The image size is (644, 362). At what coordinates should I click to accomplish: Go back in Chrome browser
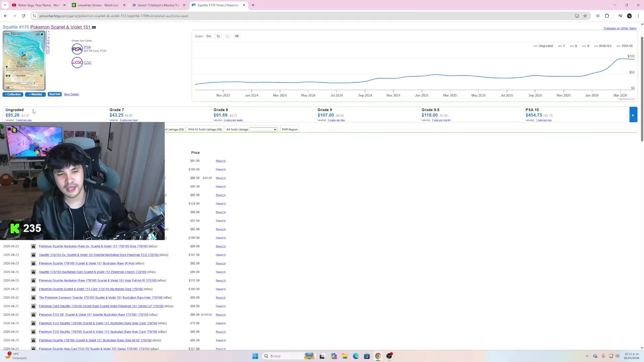pyautogui.click(x=6, y=16)
